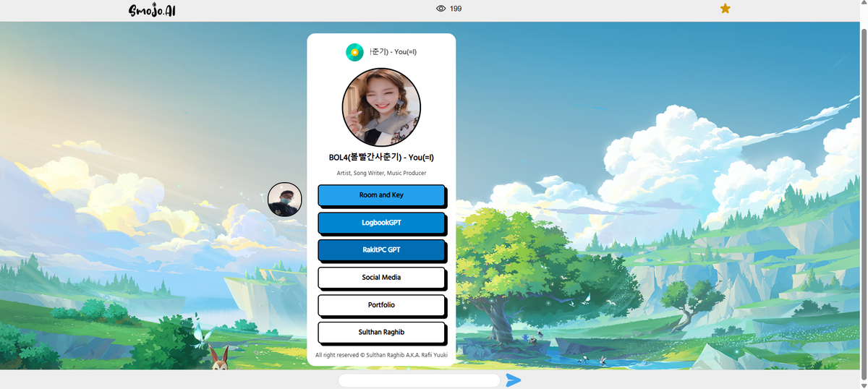Screen dimensions: 868x389
Task: Open the Room and Key button
Action: point(381,195)
